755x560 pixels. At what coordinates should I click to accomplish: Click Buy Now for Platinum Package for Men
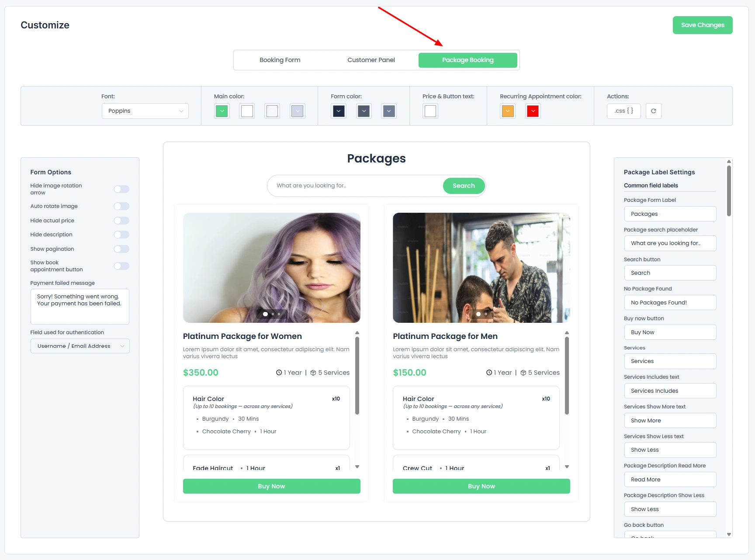(x=481, y=486)
